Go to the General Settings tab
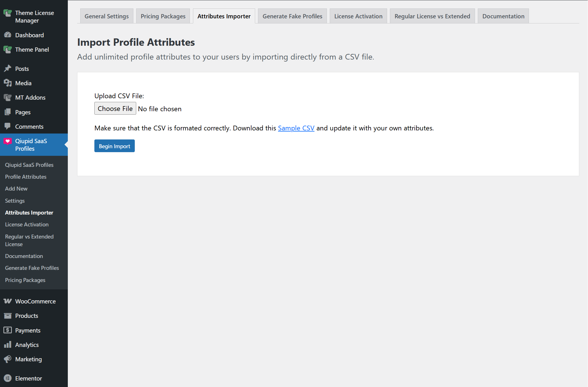This screenshot has height=387, width=588. tap(107, 16)
